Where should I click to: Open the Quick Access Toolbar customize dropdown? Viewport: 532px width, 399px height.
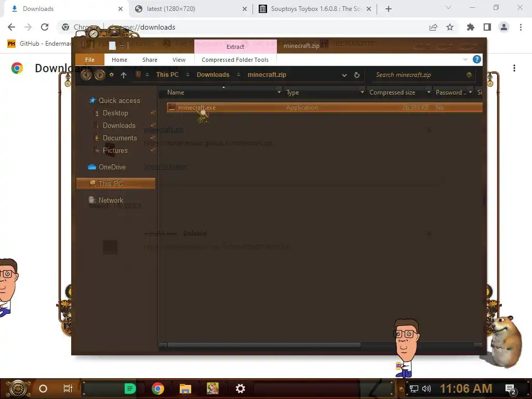coord(122,46)
